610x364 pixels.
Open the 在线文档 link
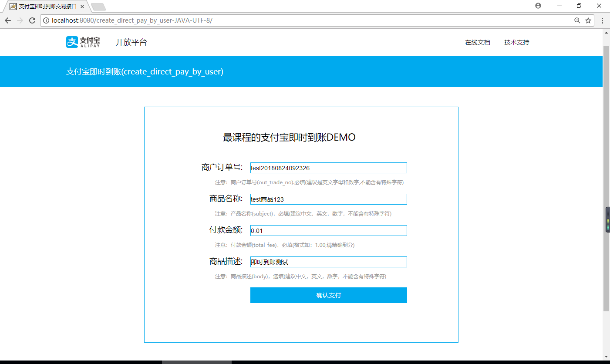point(477,42)
